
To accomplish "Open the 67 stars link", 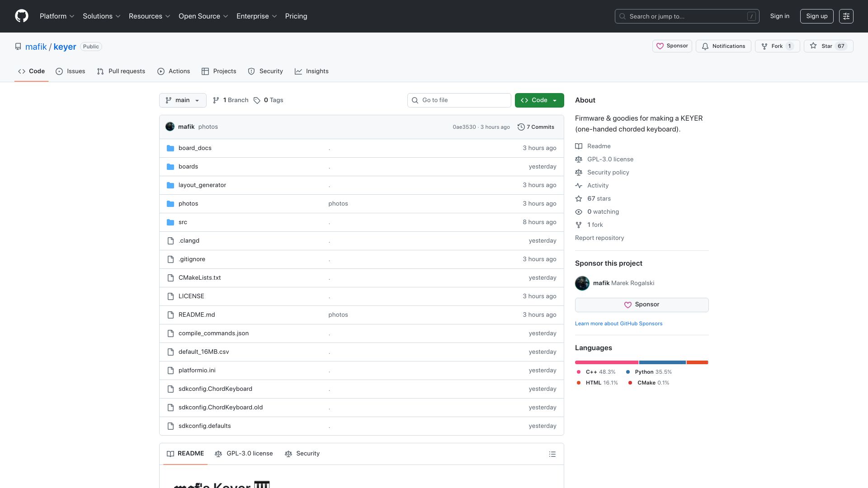I will [x=599, y=199].
